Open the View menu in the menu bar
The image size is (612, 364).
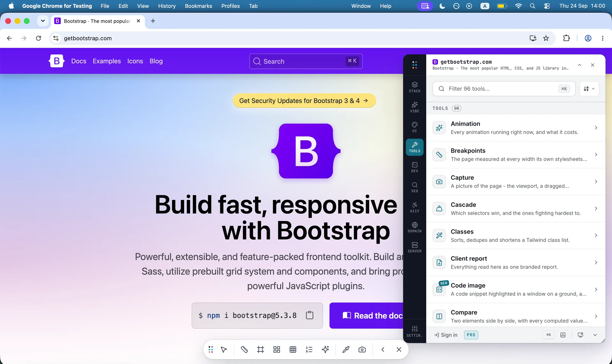point(143,6)
